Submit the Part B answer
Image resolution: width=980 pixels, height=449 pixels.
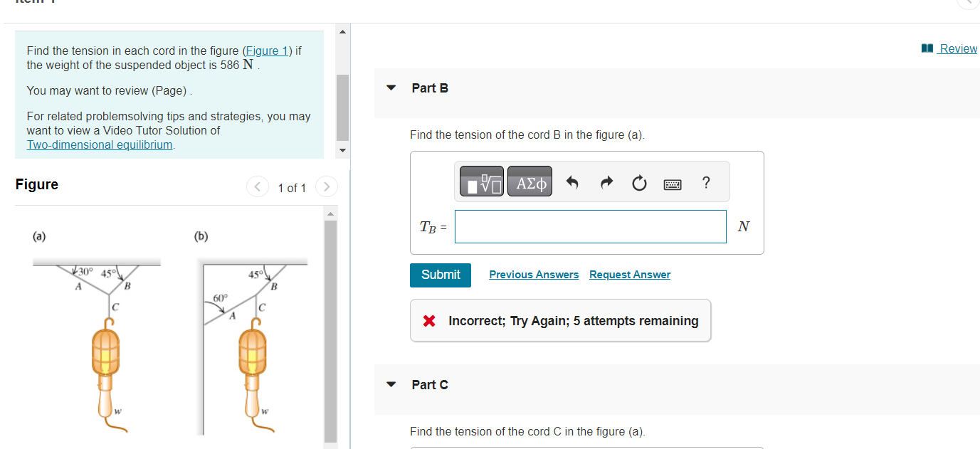(x=440, y=275)
